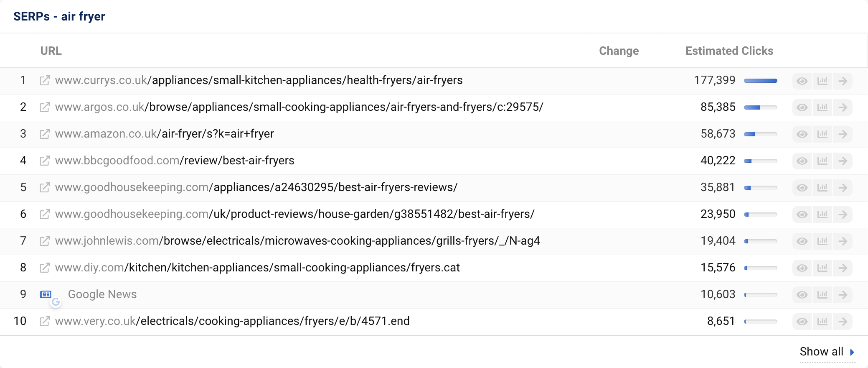Click the 58,673 clicks progress bar
The image size is (868, 368).
pos(761,134)
